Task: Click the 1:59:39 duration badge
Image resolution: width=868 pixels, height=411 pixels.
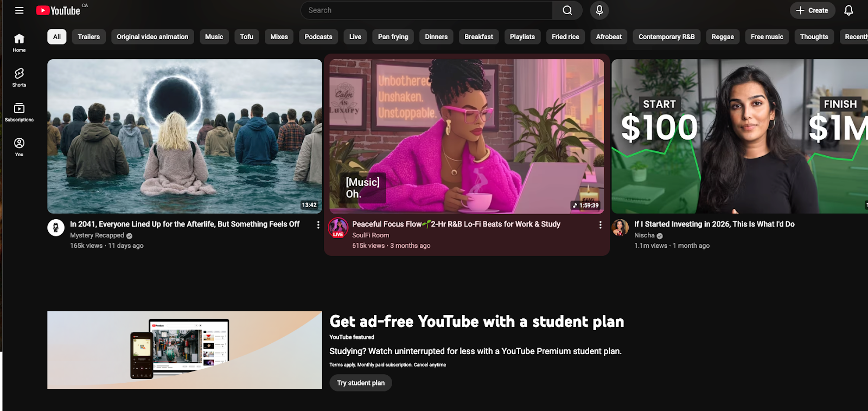Action: [x=585, y=206]
